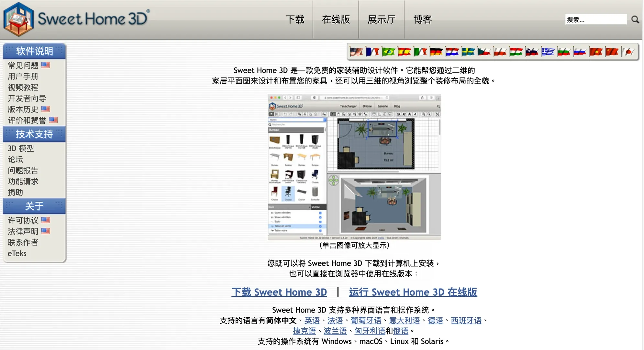
Task: Select the Chinese flag
Action: (x=612, y=52)
